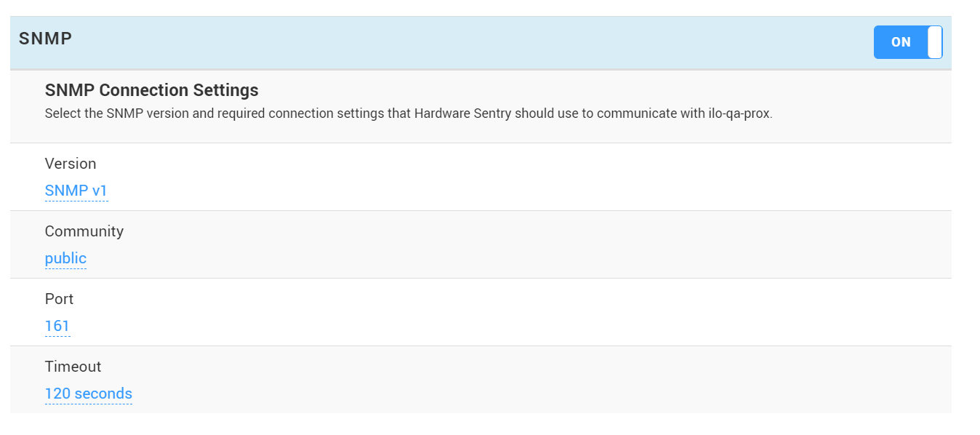Click the Version settings row

291,177
